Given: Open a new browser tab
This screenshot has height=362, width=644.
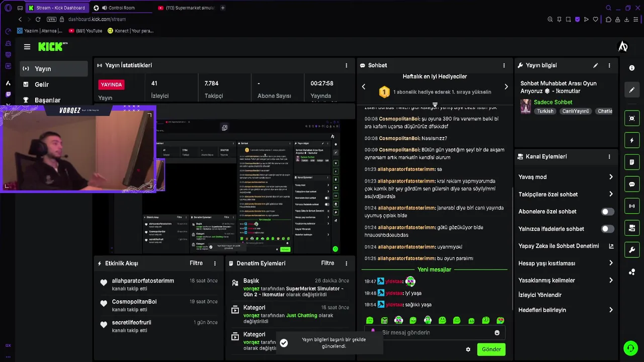Looking at the screenshot, I should tap(223, 8).
